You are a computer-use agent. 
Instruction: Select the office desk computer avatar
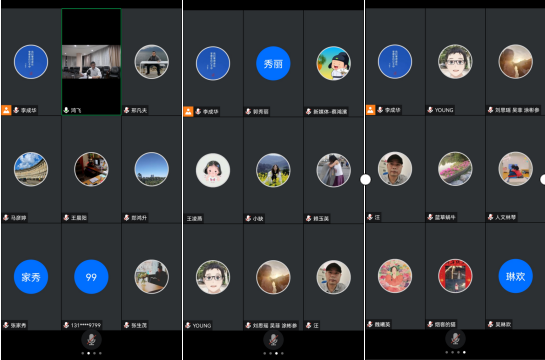(91, 169)
